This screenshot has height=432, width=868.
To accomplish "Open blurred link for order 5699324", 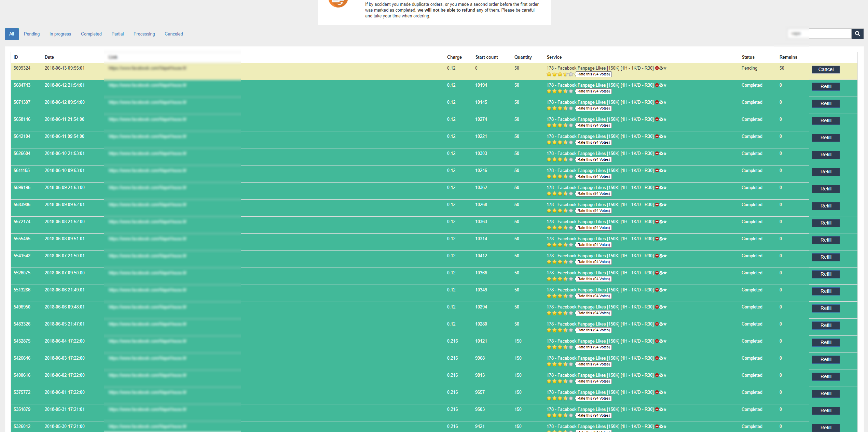I will point(148,68).
